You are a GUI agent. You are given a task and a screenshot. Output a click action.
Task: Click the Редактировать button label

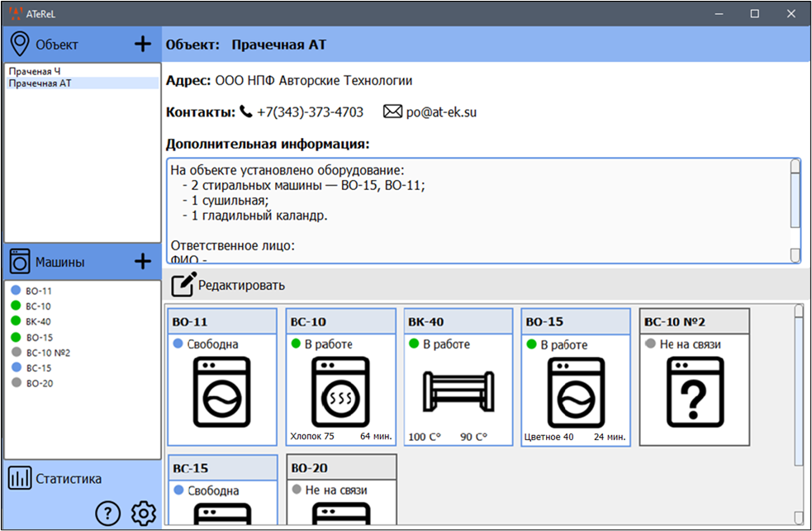[241, 285]
